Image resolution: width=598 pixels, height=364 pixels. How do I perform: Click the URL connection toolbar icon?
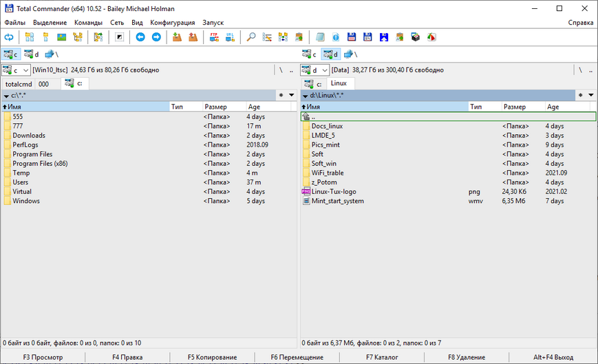pos(230,37)
